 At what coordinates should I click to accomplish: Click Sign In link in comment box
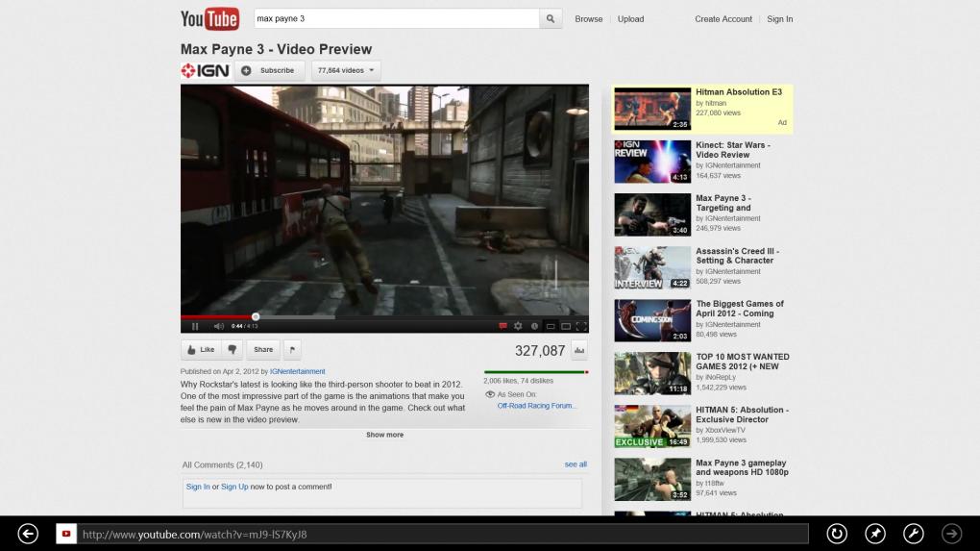click(198, 487)
